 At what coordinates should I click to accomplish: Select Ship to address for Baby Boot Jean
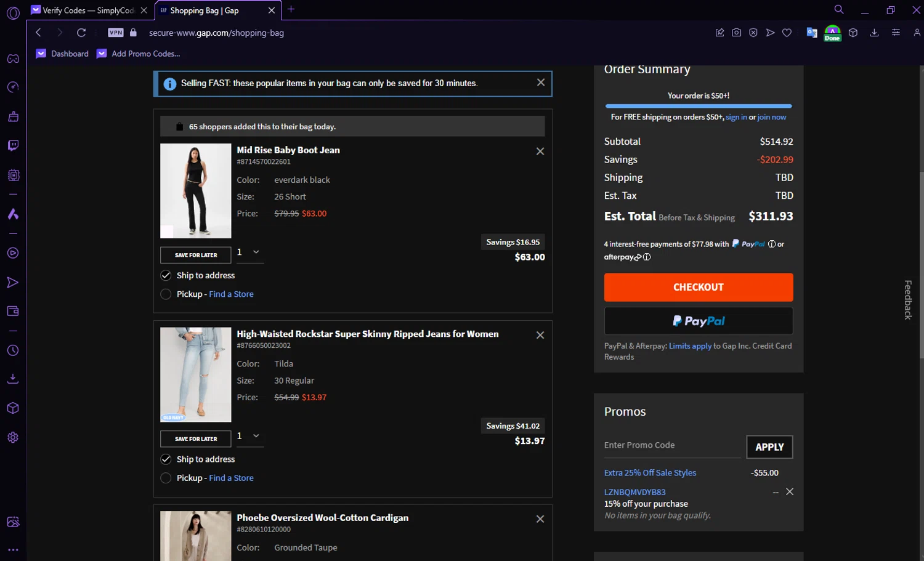[x=166, y=275]
